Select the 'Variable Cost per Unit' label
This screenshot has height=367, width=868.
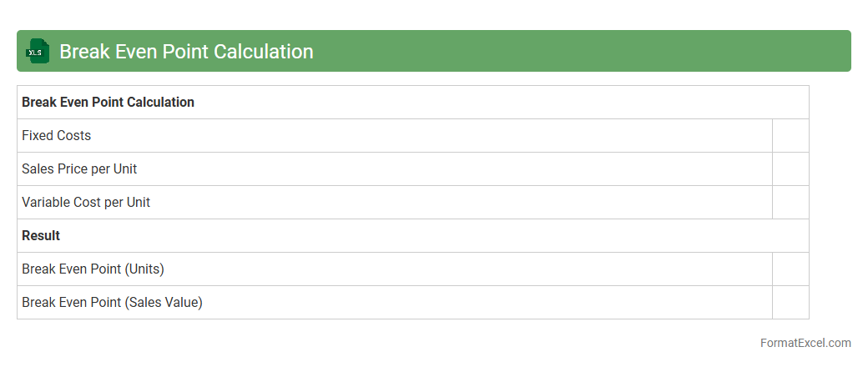coord(86,203)
